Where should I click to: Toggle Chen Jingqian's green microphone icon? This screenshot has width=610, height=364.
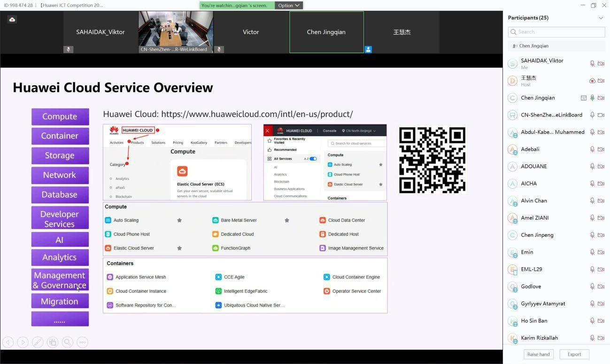[592, 98]
